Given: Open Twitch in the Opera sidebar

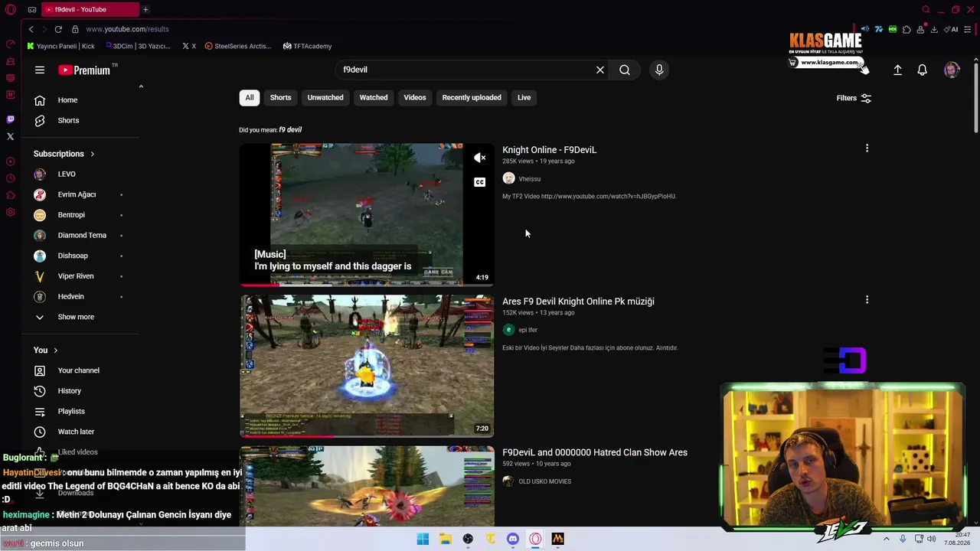Looking at the screenshot, I should pyautogui.click(x=10, y=119).
